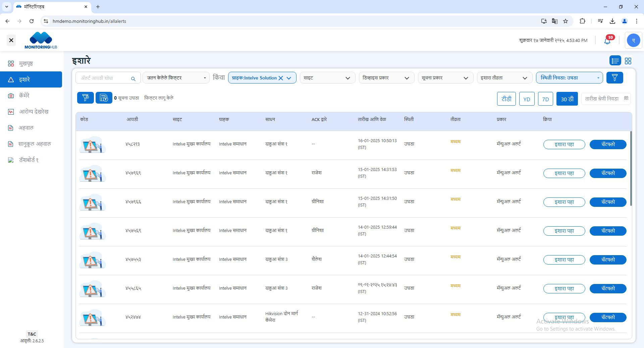Expand the इशारा तीव्रता dropdown
The height and width of the screenshot is (348, 644).
504,78
